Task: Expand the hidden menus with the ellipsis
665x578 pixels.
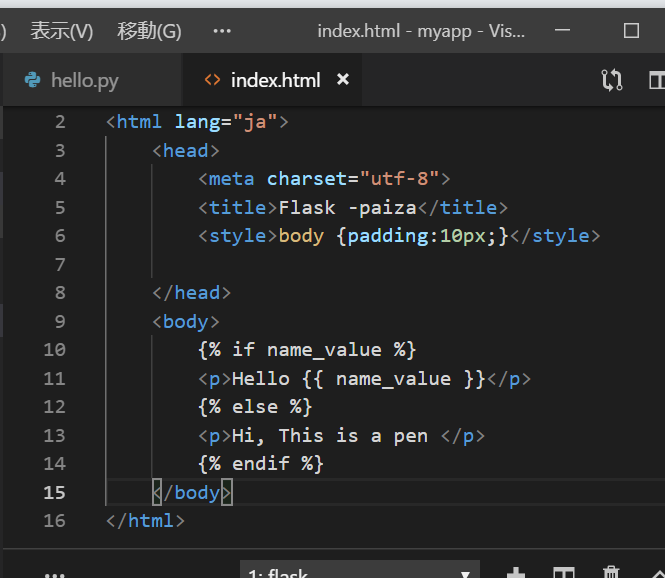Action: tap(222, 31)
